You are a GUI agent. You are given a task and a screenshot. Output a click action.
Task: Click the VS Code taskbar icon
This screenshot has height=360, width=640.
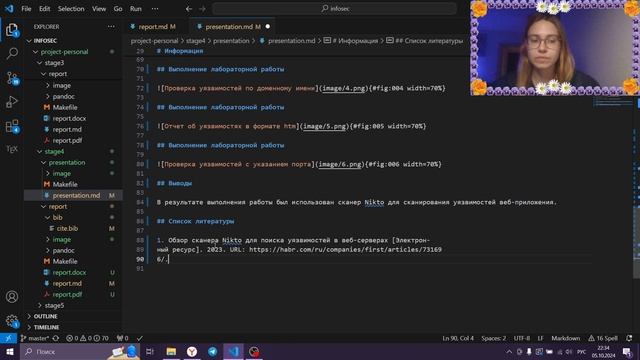click(233, 351)
